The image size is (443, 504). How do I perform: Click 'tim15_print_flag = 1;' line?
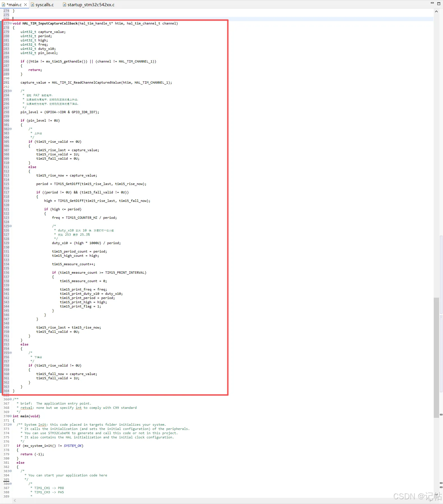coord(80,306)
